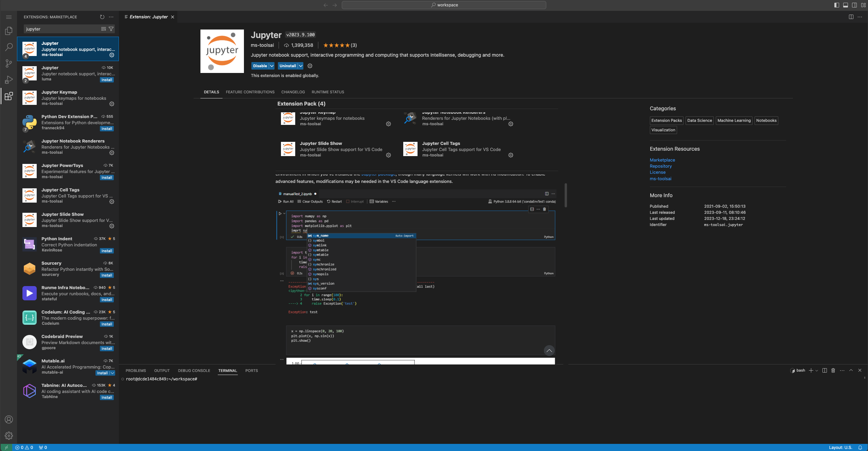This screenshot has width=868, height=451.
Task: Click the CHANGELOG tab in Jupyter details
Action: [293, 92]
